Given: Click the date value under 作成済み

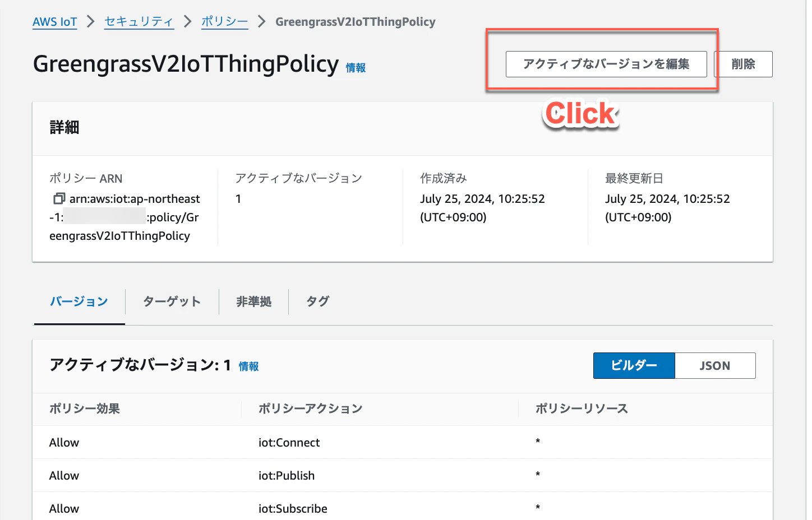Looking at the screenshot, I should click(x=482, y=208).
